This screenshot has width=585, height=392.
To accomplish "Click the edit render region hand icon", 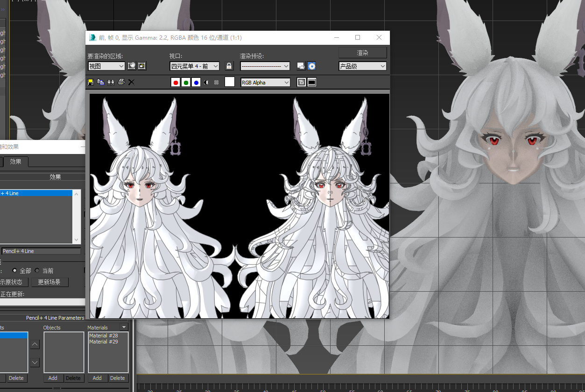I will [132, 66].
